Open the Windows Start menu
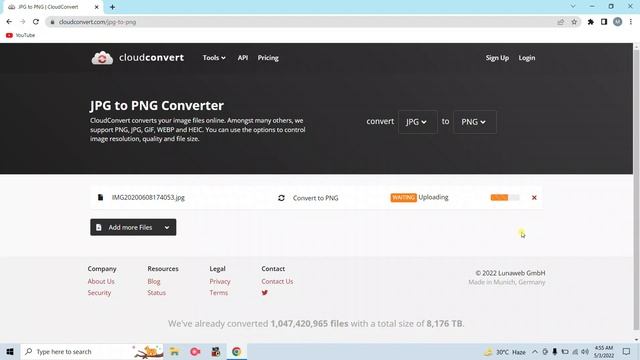This screenshot has height=360, width=640. point(10,351)
